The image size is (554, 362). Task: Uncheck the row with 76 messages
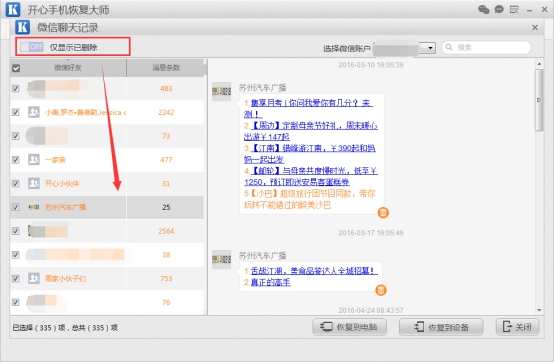(16, 302)
